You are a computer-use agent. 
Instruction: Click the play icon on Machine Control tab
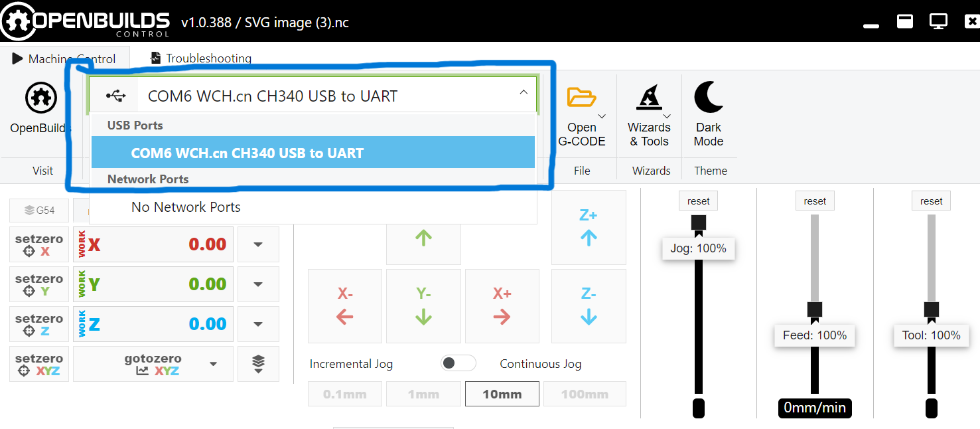point(18,58)
